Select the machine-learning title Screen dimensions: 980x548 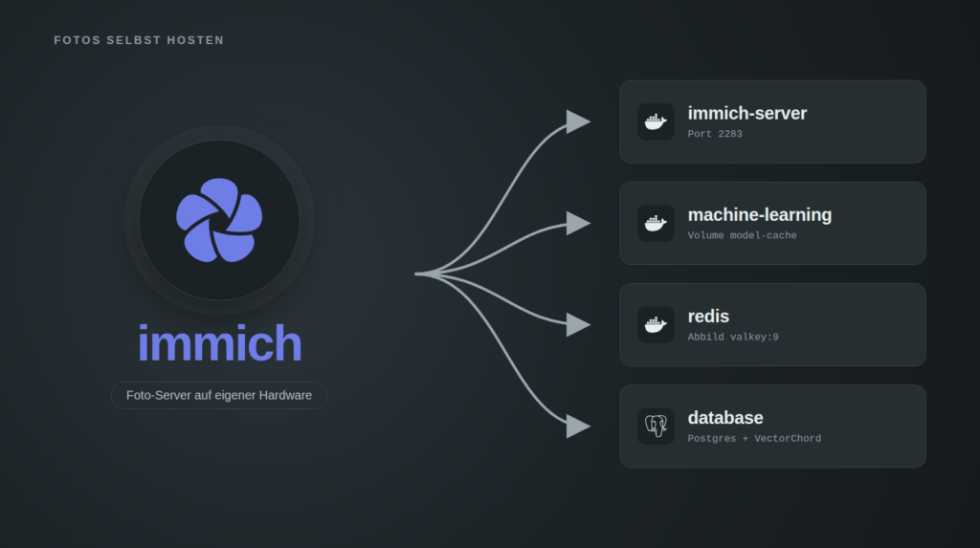point(759,215)
